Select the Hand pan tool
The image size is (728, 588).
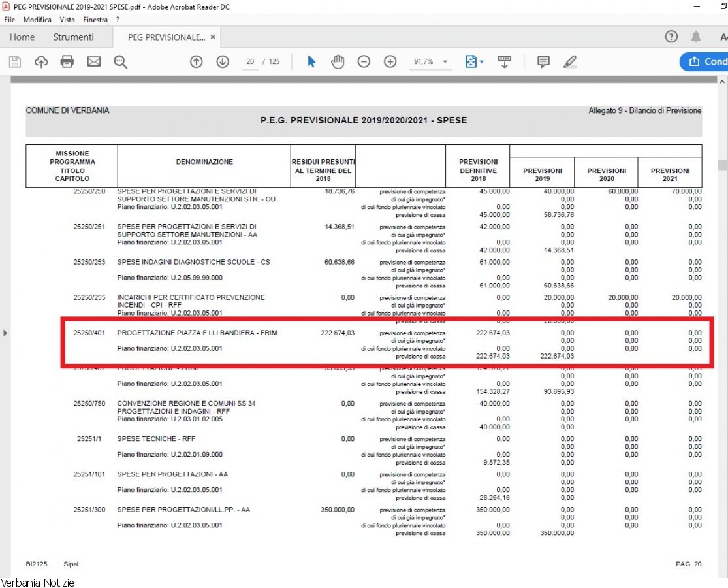[x=338, y=61]
